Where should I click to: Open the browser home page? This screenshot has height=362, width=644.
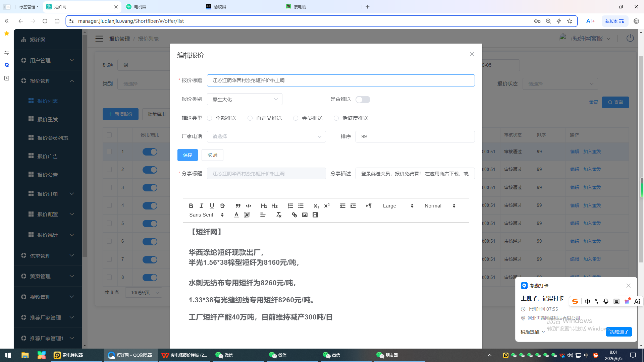click(57, 21)
